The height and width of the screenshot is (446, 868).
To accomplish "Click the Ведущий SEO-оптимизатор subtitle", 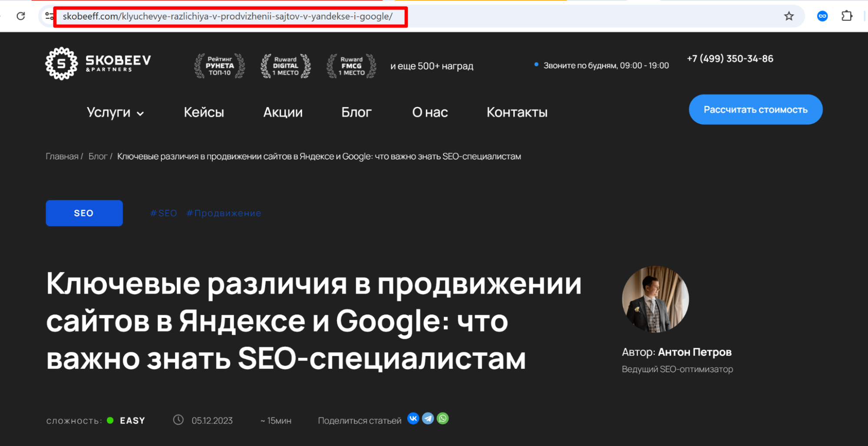I will (x=677, y=369).
